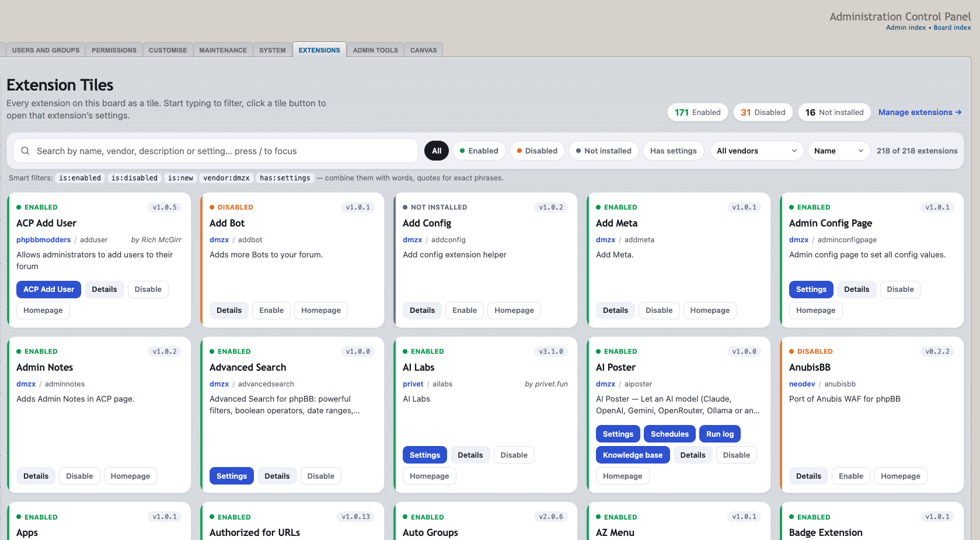Focus the extension search field
The height and width of the screenshot is (540, 980).
point(216,151)
